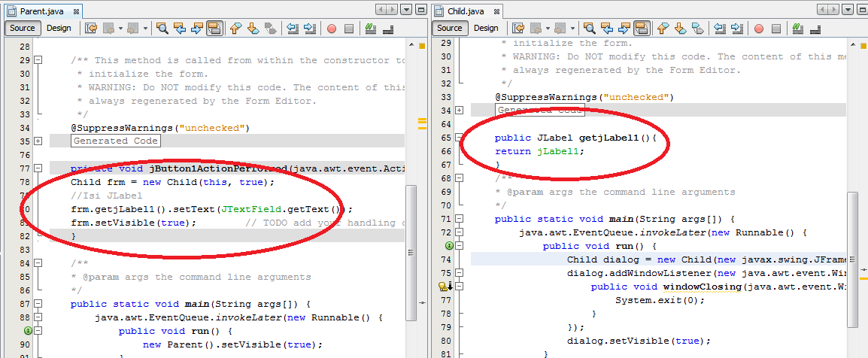Click Back navigation button in Parent.java toolbar
Image resolution: width=868 pixels, height=358 pixels.
(109, 29)
